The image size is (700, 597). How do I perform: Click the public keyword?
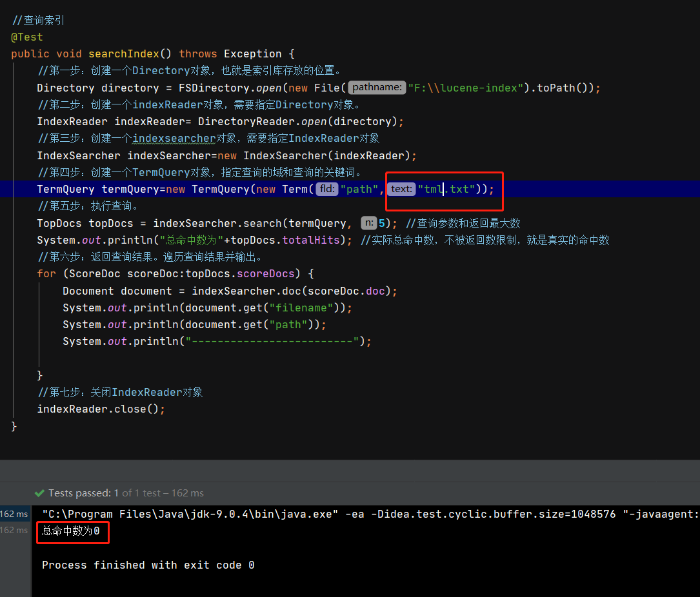[x=30, y=54]
